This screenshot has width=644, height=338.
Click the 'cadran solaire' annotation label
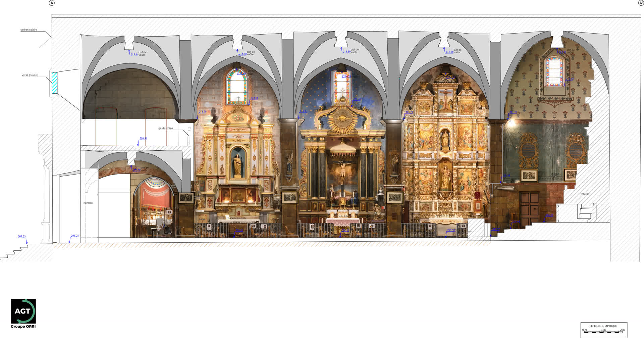click(29, 30)
